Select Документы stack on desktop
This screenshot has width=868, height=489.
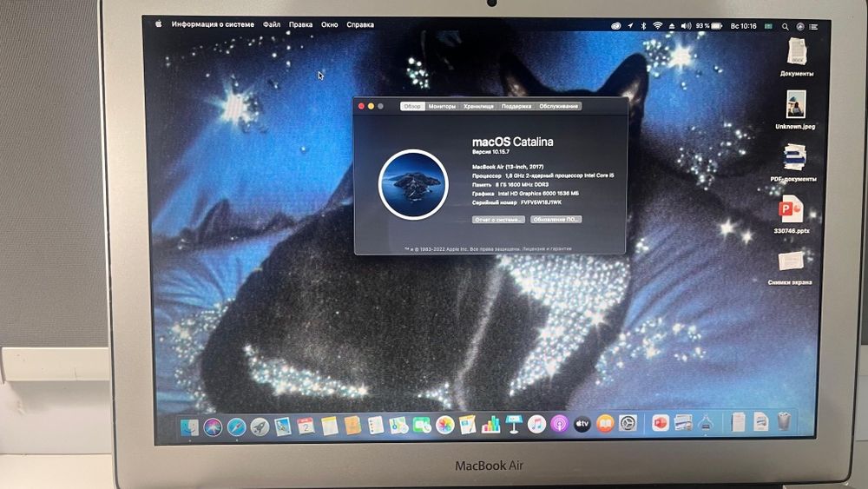pos(797,57)
